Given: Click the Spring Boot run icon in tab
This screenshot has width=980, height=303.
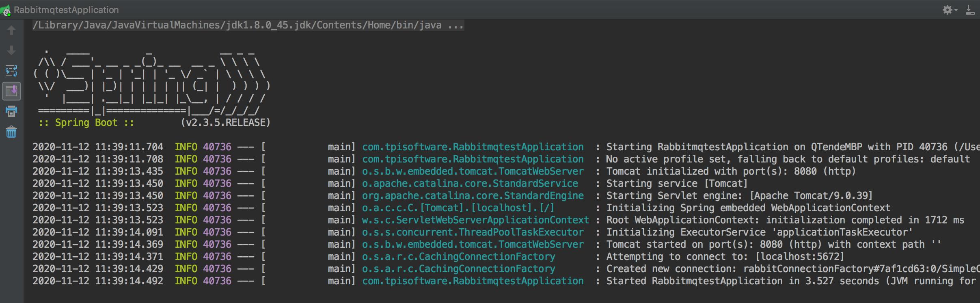Looking at the screenshot, I should pyautogui.click(x=6, y=11).
